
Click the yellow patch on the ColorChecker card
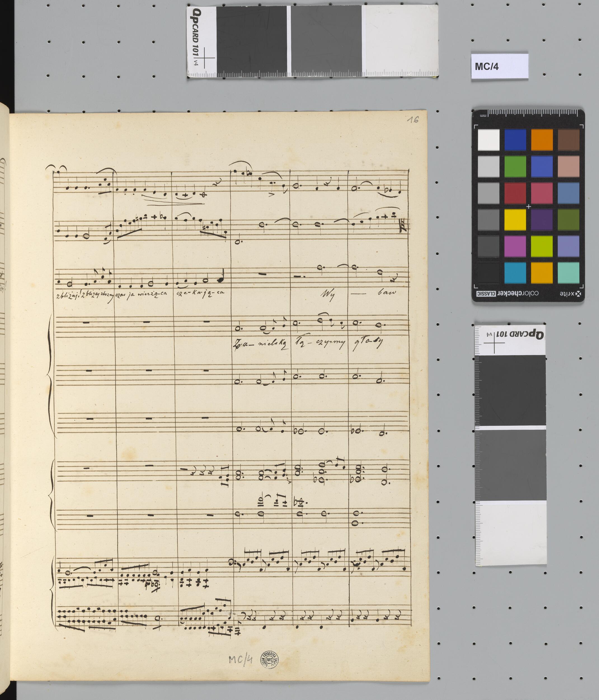point(515,220)
